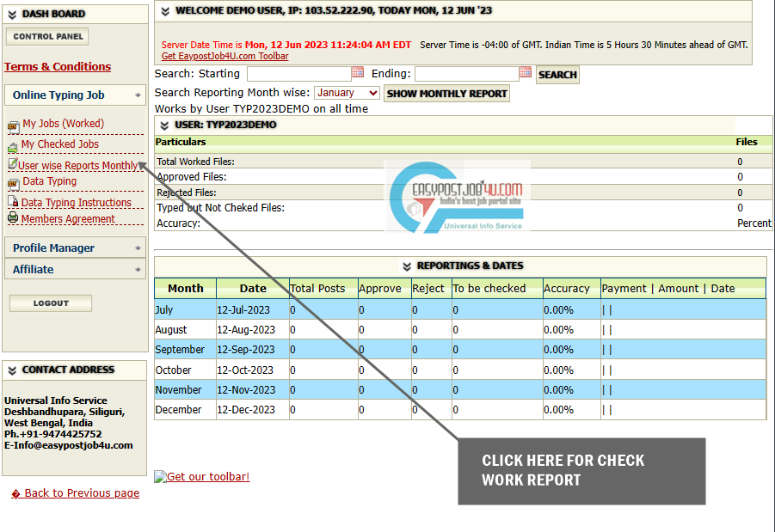Click the Data Typing icon
This screenshot has height=532, width=775.
14,184
